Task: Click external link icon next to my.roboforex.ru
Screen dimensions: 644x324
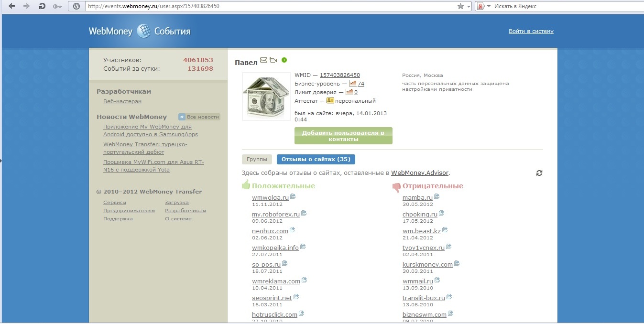Action: coord(304,213)
